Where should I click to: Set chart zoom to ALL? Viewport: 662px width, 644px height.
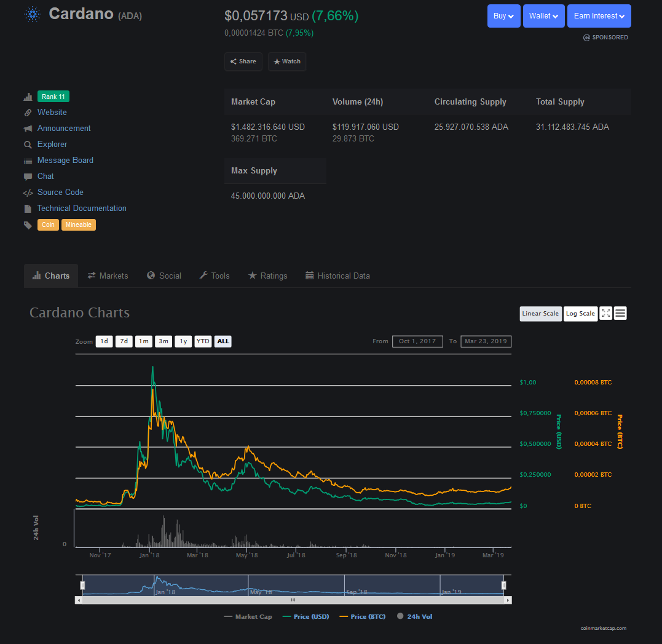click(223, 341)
